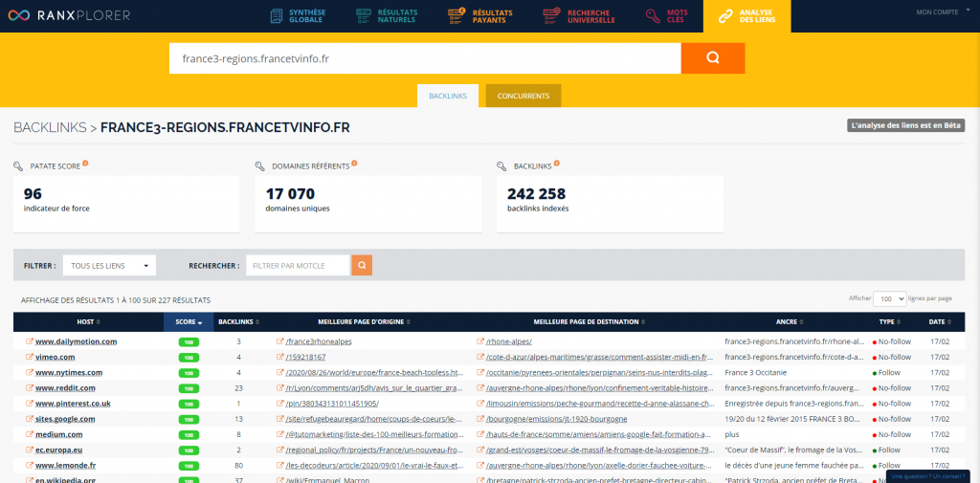Click the 100 score badge for www.reddit.com

(189, 388)
